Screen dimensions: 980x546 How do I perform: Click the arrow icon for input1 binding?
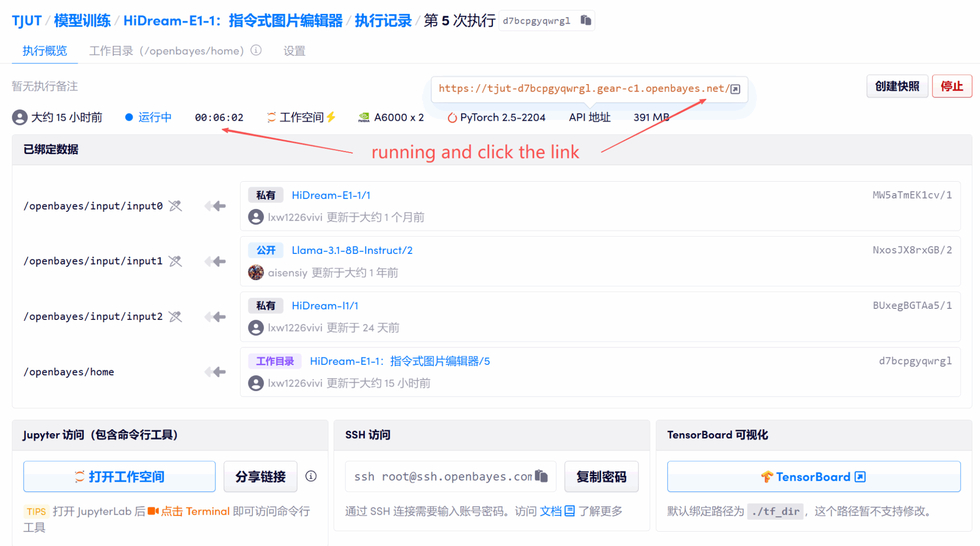point(215,261)
